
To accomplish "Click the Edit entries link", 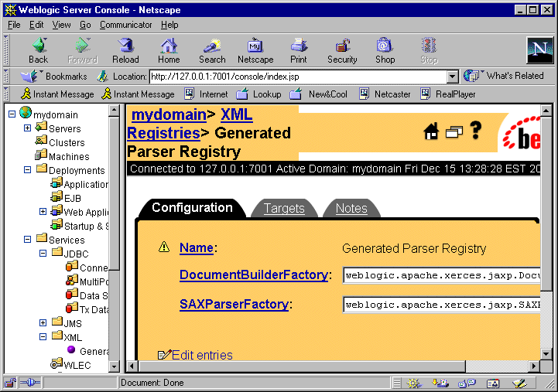I will (x=202, y=355).
